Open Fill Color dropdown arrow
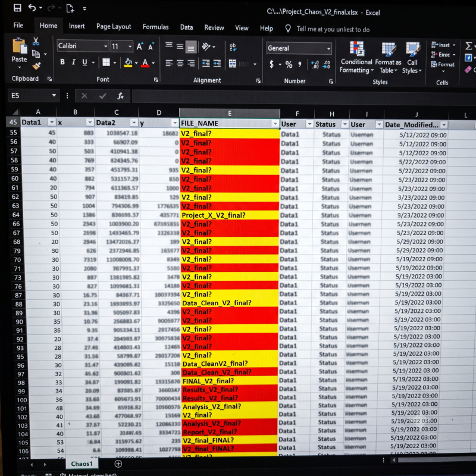 (136, 63)
